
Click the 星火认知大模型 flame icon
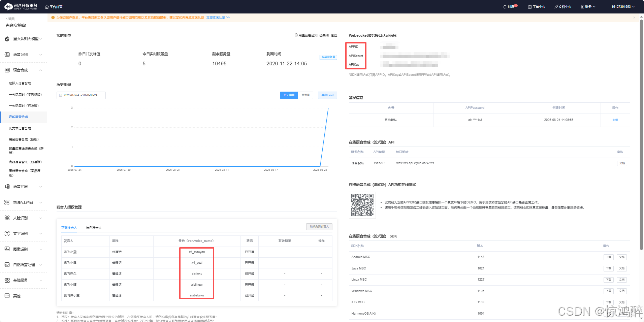coord(7,39)
